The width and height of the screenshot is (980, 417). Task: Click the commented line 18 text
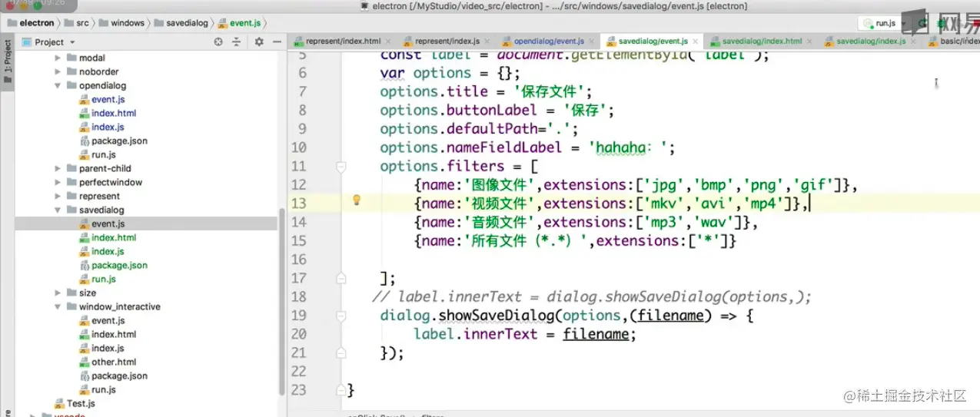tap(592, 297)
